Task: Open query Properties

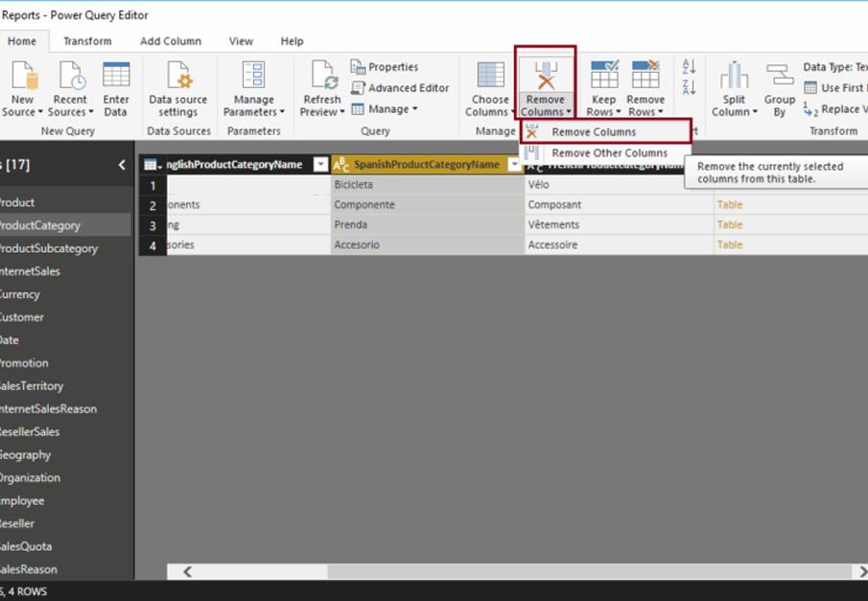Action: (x=385, y=67)
